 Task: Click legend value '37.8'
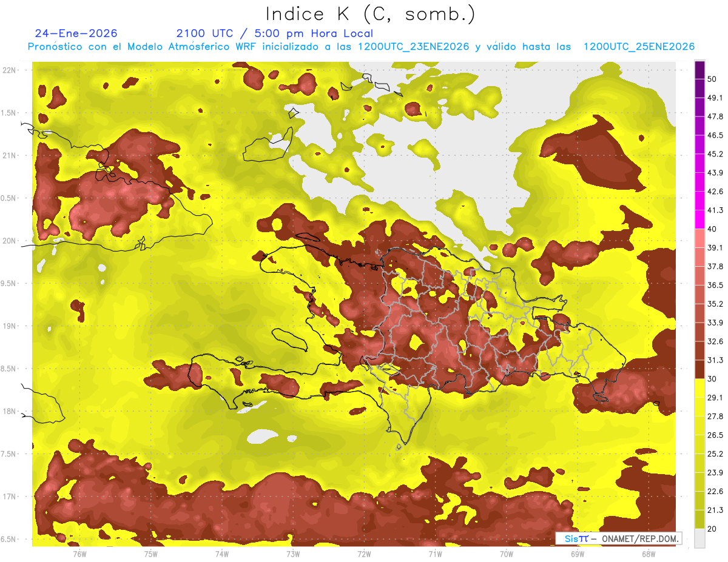point(715,266)
